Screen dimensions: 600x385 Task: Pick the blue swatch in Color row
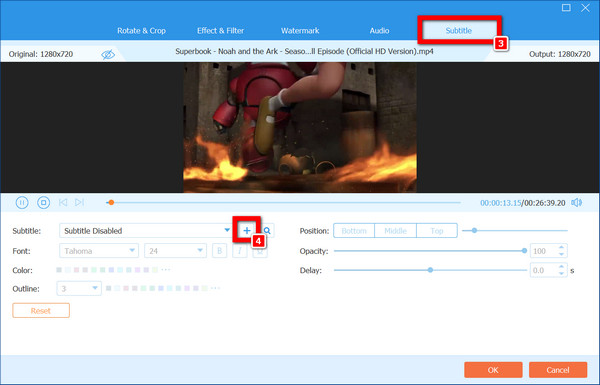coord(111,270)
